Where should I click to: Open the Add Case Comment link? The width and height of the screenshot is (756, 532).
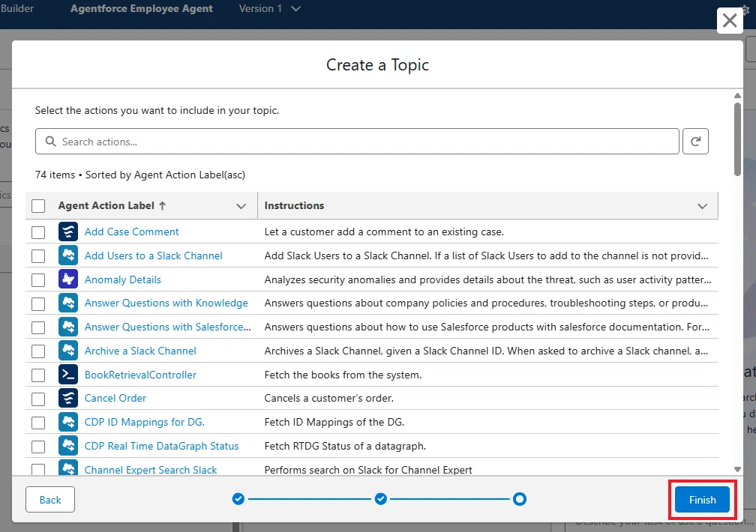tap(132, 232)
